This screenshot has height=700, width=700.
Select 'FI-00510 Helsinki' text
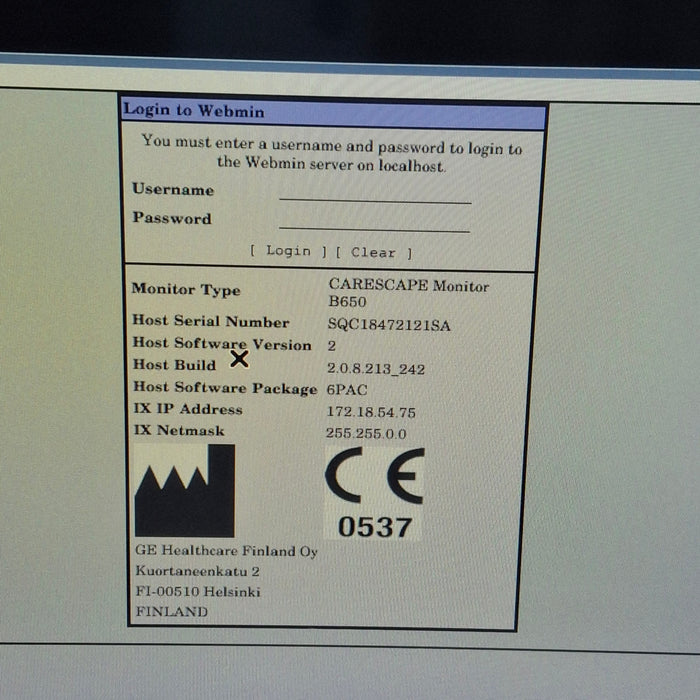pyautogui.click(x=198, y=592)
